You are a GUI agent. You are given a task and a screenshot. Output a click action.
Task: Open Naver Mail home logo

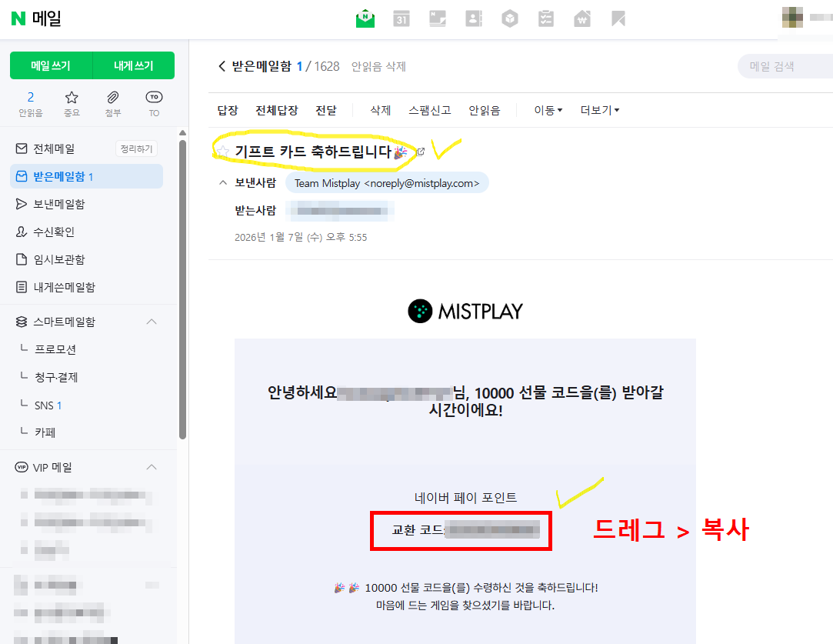point(36,18)
